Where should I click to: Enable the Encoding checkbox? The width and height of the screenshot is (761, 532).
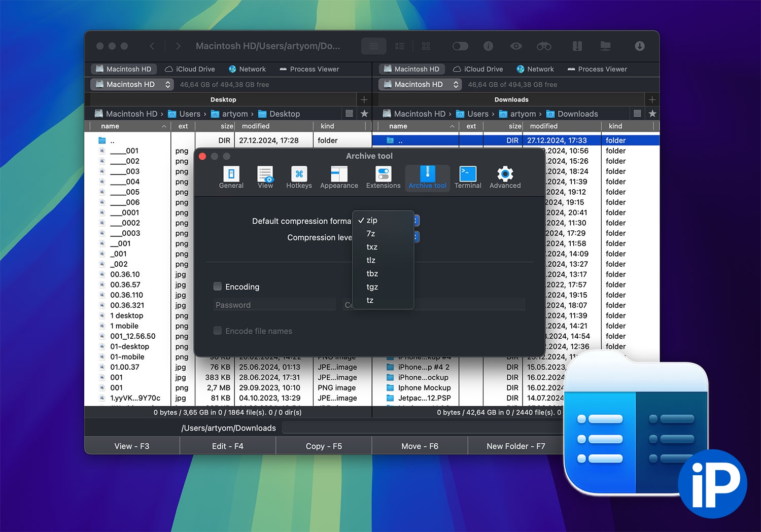tap(218, 287)
